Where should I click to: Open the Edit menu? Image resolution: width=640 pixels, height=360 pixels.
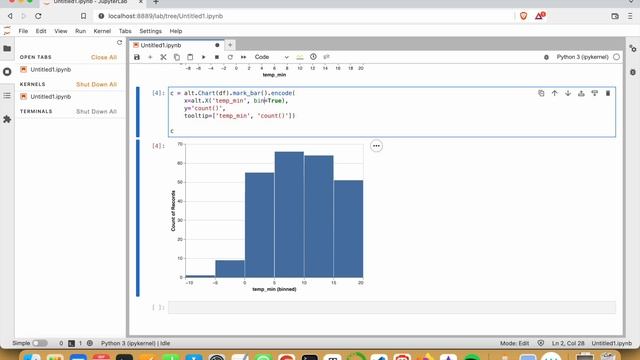pyautogui.click(x=41, y=31)
